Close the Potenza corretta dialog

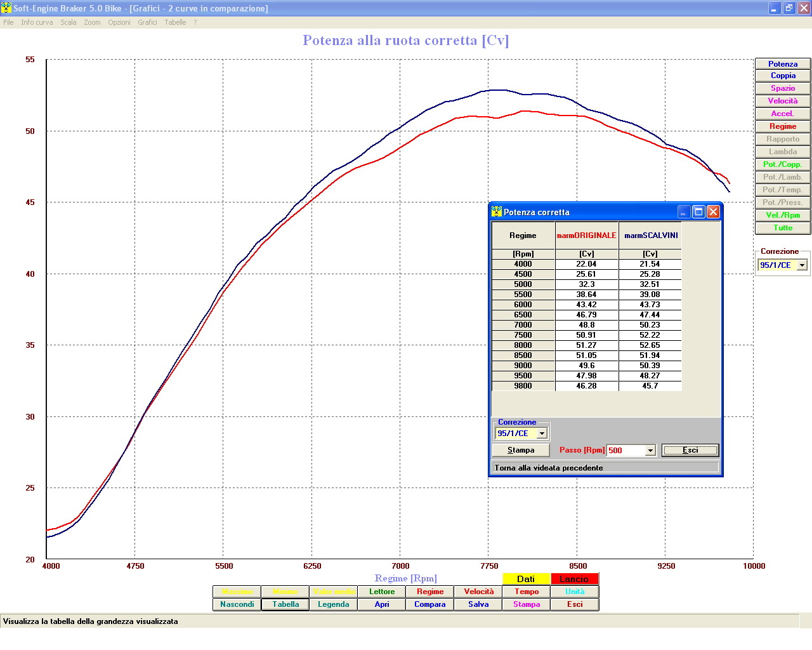click(713, 212)
